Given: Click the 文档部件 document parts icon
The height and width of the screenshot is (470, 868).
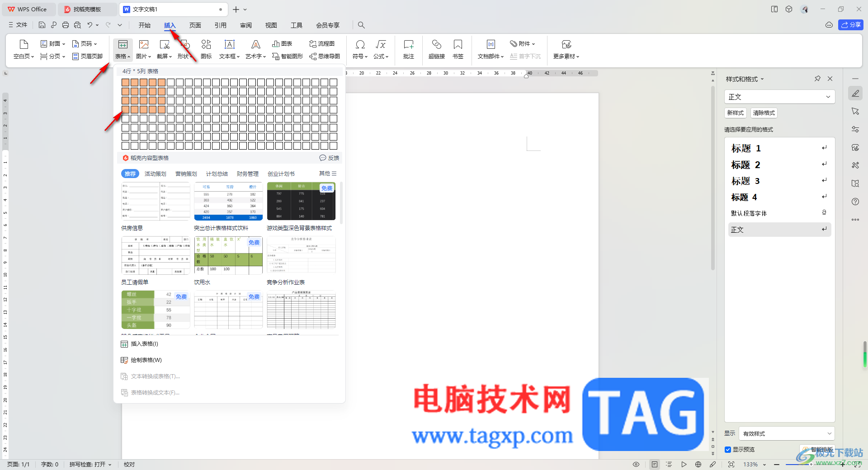Looking at the screenshot, I should (x=491, y=44).
